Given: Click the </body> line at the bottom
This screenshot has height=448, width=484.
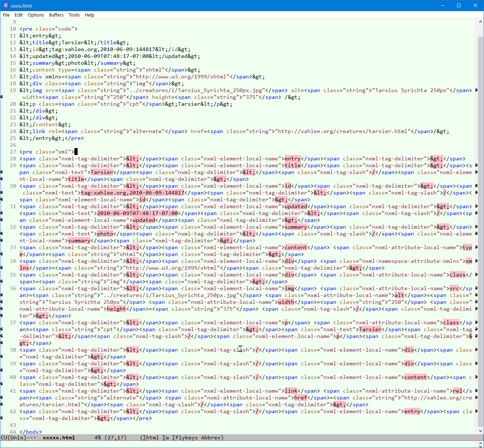Looking at the screenshot, I should tap(31, 432).
